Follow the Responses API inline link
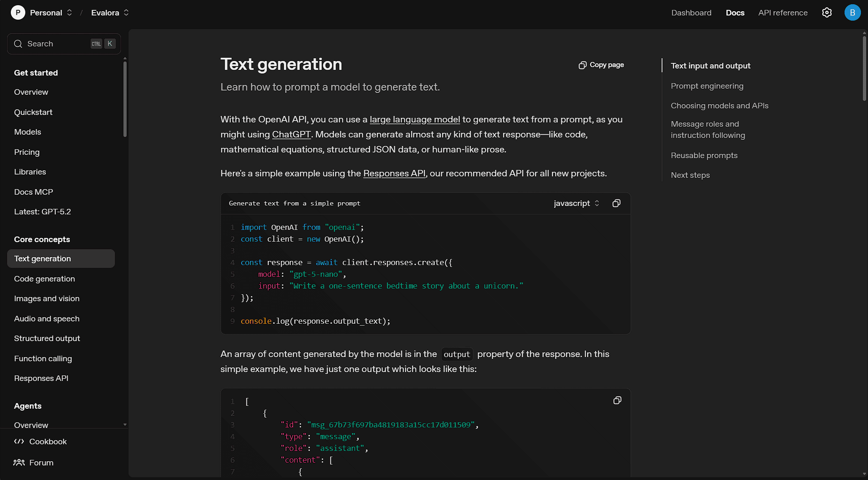The image size is (868, 480). pos(394,173)
